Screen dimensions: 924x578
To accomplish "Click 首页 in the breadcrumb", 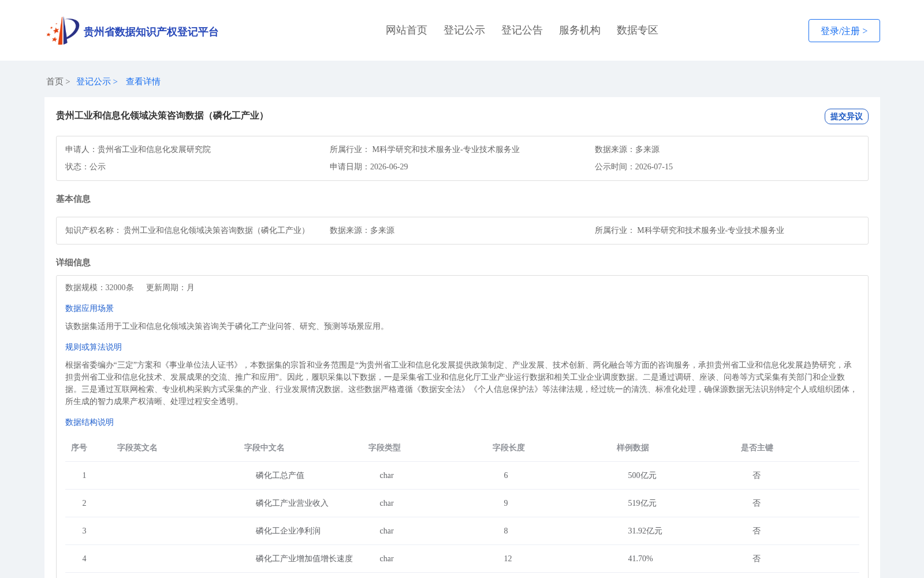I will [55, 81].
